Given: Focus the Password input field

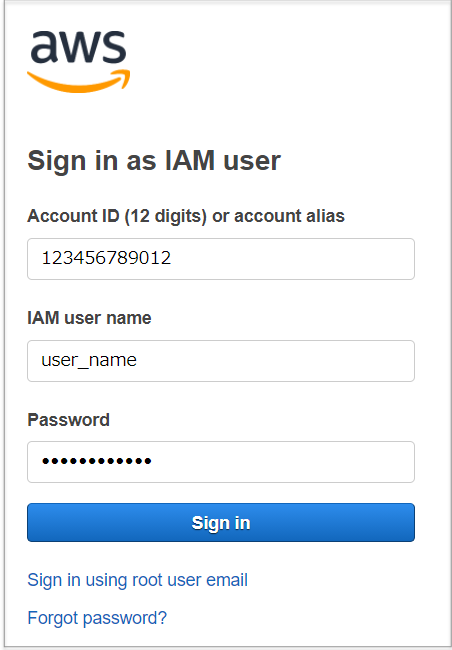Looking at the screenshot, I should 221,462.
